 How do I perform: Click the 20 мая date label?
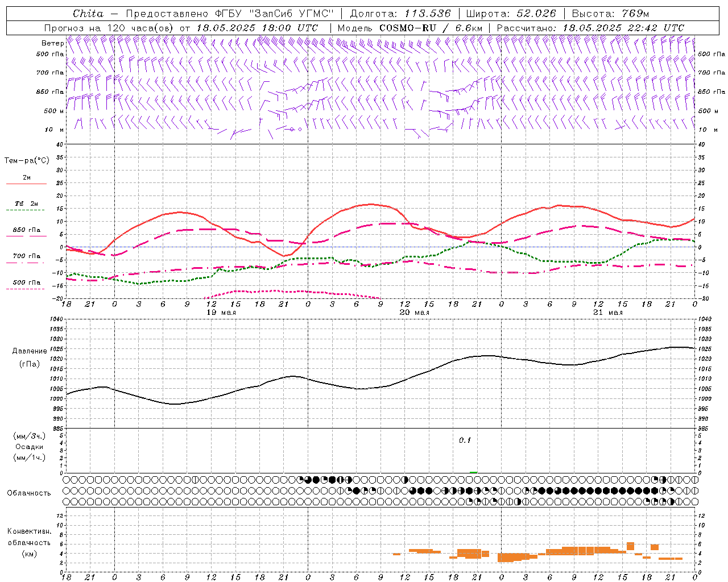coord(414,313)
